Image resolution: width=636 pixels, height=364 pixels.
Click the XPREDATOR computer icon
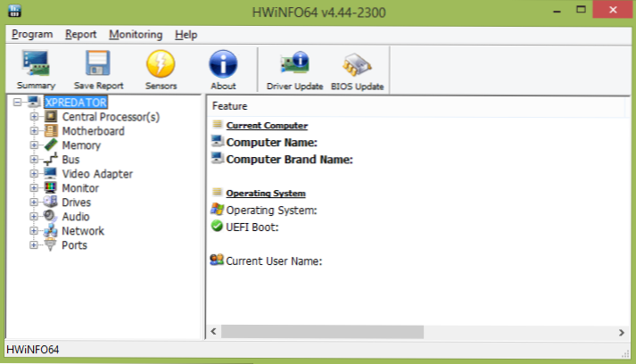click(34, 102)
